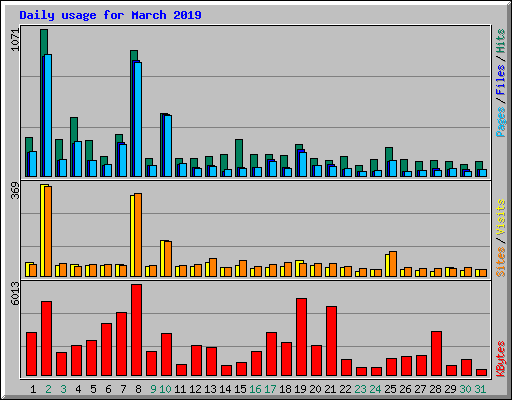Image resolution: width=512 pixels, height=400 pixels.
Task: Click the cyan Pages bar for day 10
Action: pyautogui.click(x=168, y=146)
